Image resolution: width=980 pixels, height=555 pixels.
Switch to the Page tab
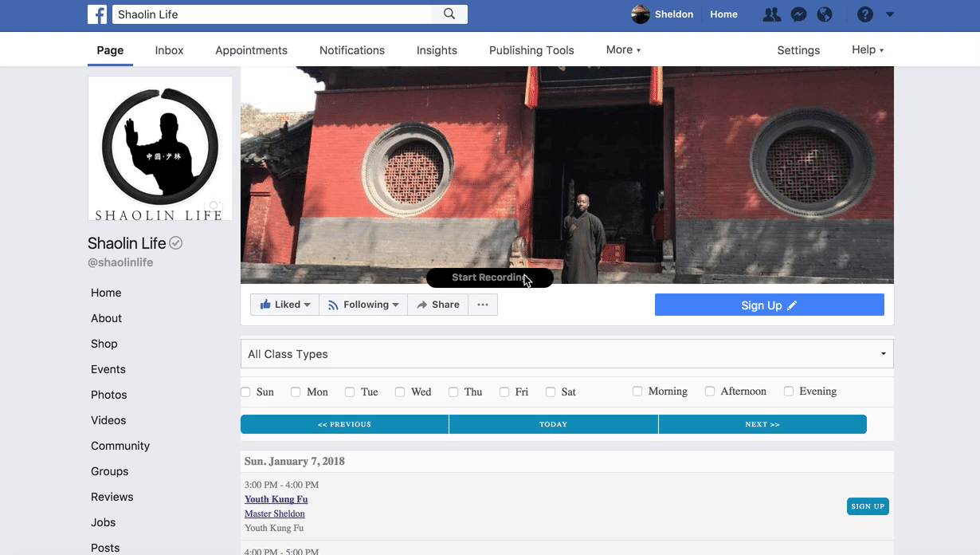point(110,49)
